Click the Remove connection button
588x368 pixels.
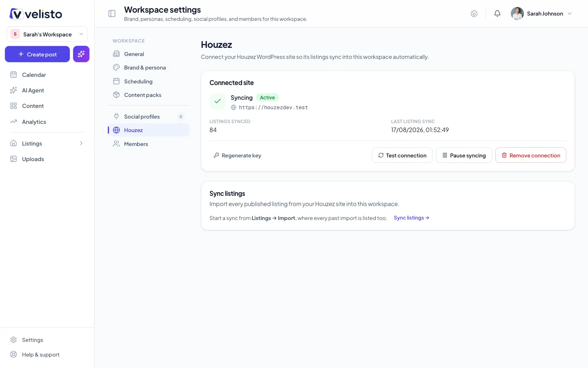[531, 155]
